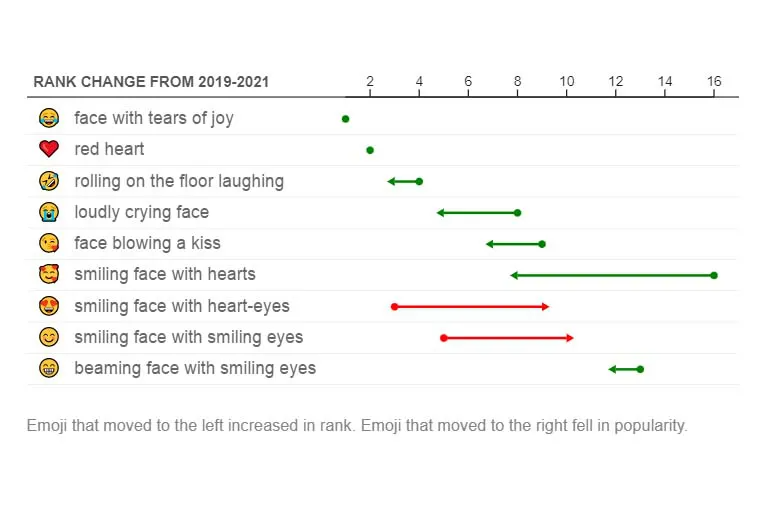765x510 pixels.
Task: Click the red heart emoji icon
Action: (48, 149)
